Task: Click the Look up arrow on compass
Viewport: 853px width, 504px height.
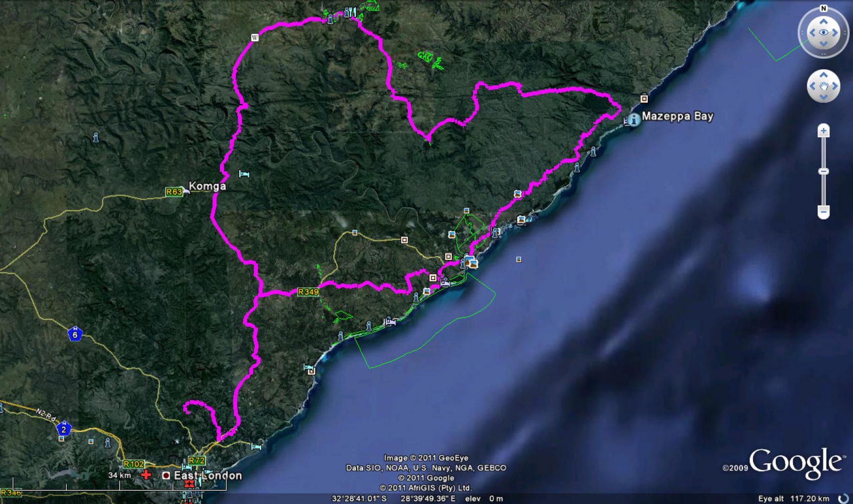Action: [823, 22]
